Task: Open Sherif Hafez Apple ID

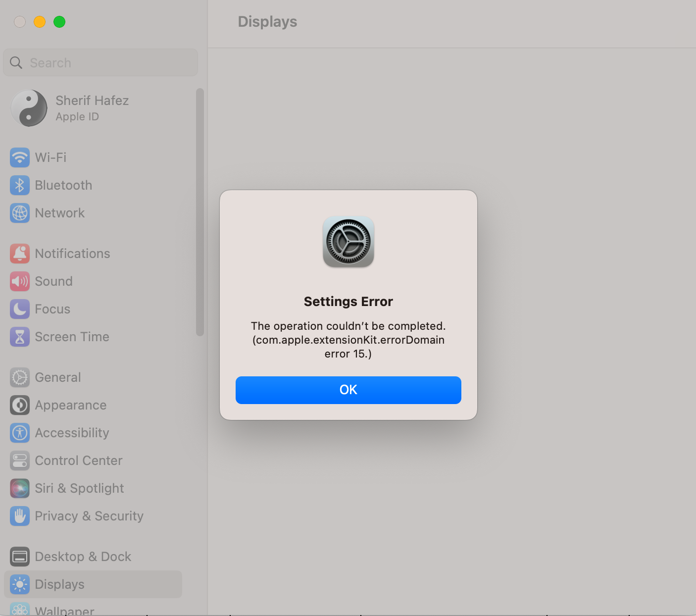Action: (x=93, y=108)
